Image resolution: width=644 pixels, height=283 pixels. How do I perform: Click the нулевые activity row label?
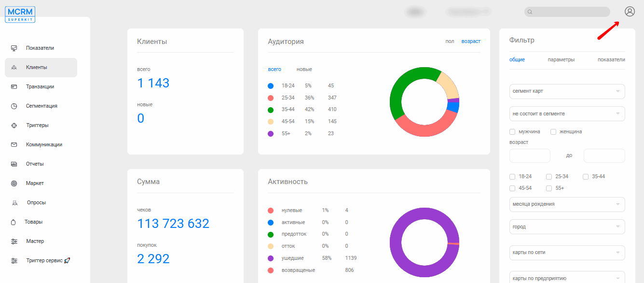click(292, 211)
